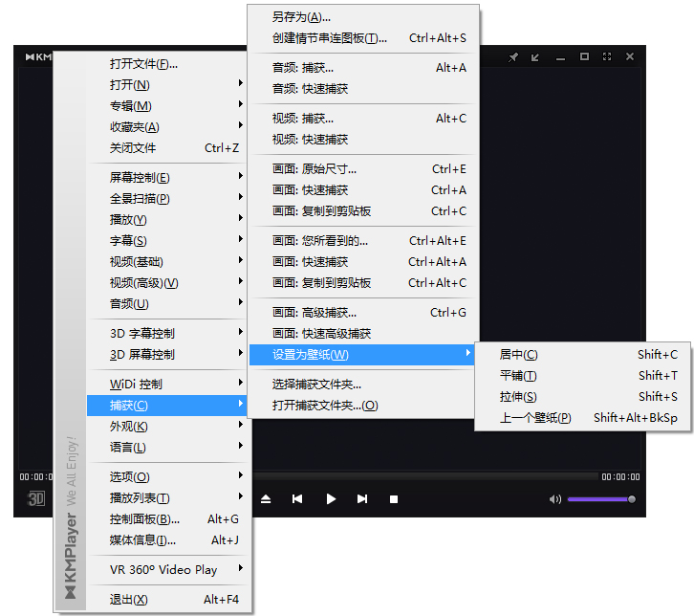694x616 pixels.
Task: Select 音频: 捕获... entry
Action: (363, 68)
